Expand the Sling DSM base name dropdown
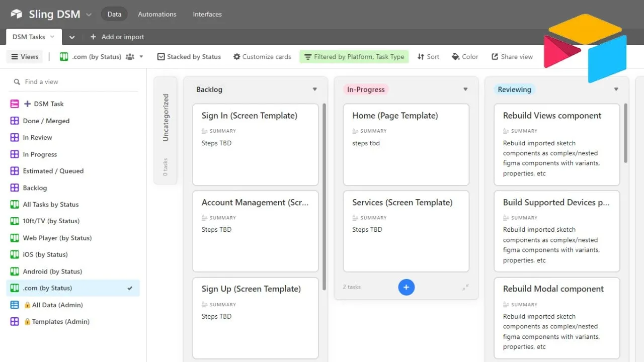 click(89, 15)
